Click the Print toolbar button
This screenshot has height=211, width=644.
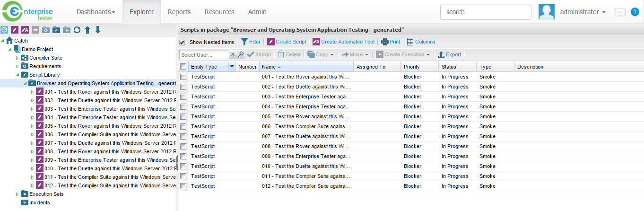click(391, 42)
